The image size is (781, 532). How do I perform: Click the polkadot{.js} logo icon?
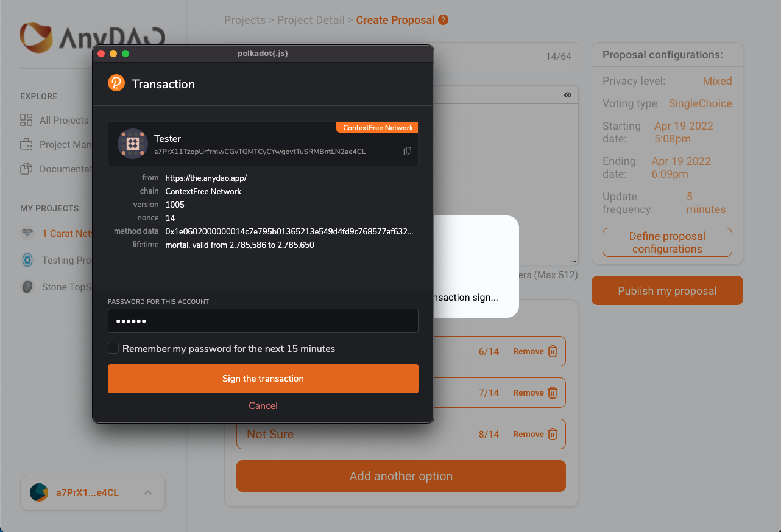tap(116, 83)
